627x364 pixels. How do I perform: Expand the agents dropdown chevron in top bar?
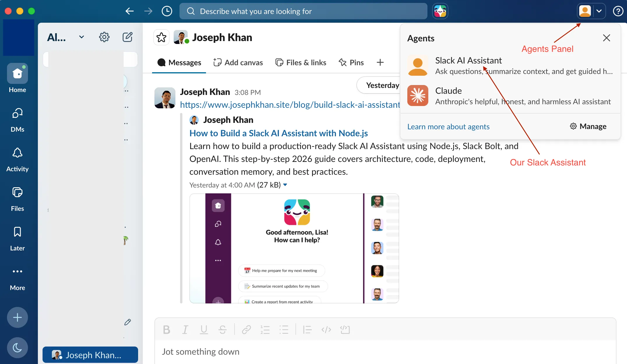pyautogui.click(x=599, y=11)
